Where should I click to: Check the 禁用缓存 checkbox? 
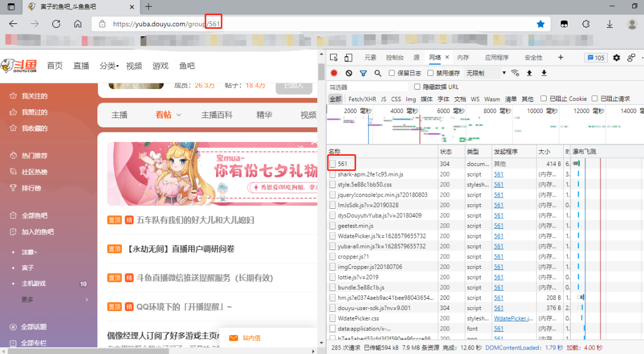tap(430, 73)
